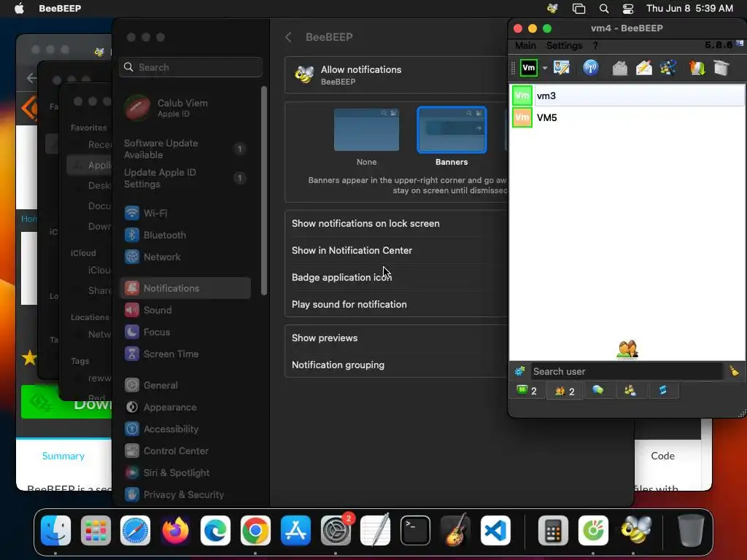
Task: Go back with the chevron beside BeeBEEP title
Action: (x=289, y=37)
